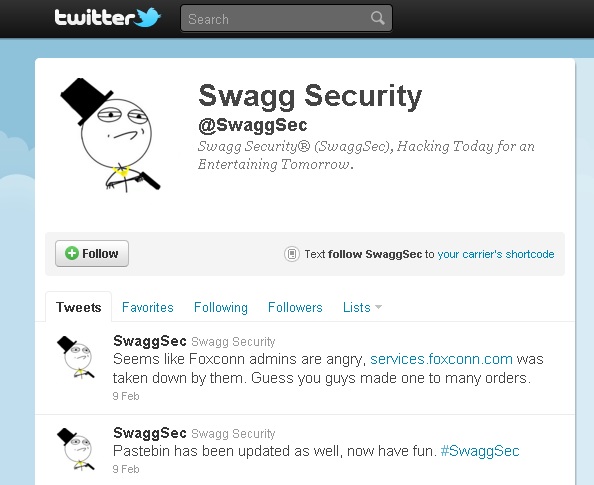This screenshot has height=485, width=594.
Task: Click the avatar on the Foxconn tweet
Action: pyautogui.click(x=75, y=357)
